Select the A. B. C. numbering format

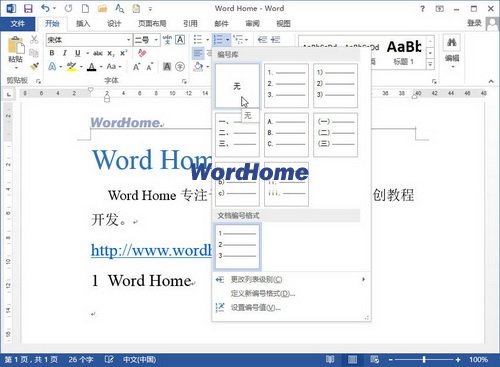[286, 135]
